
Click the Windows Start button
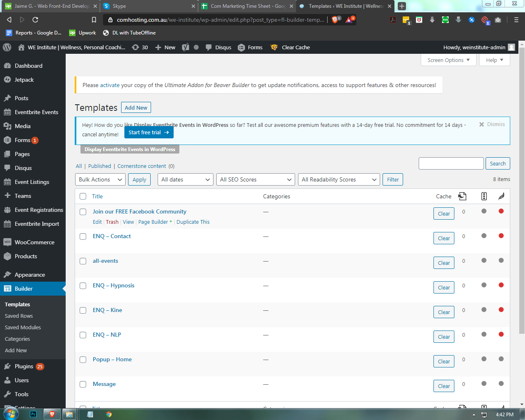tap(11, 414)
